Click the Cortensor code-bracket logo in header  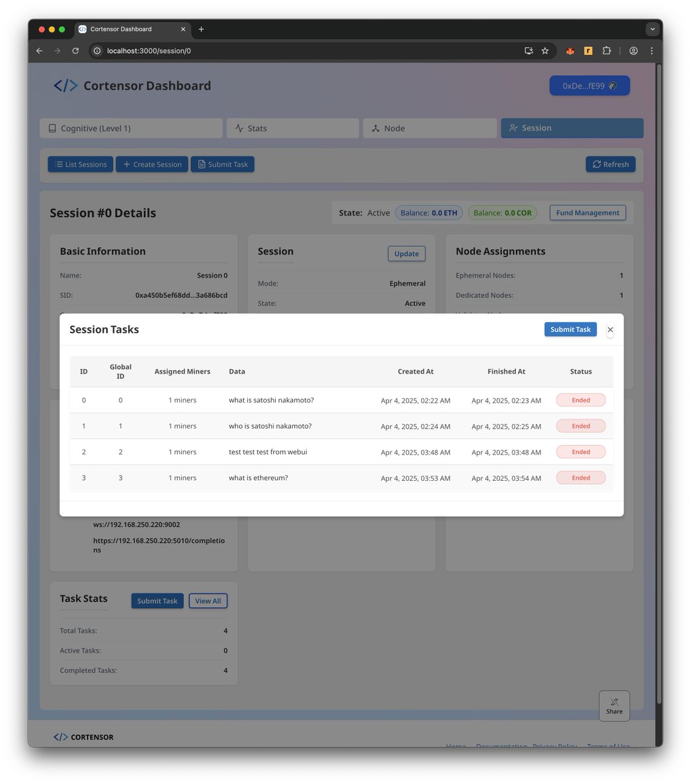(x=65, y=86)
